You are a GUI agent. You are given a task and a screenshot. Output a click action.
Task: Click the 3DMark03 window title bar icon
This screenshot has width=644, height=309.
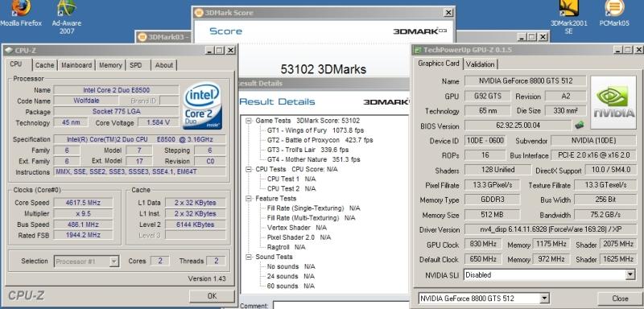pyautogui.click(x=142, y=37)
